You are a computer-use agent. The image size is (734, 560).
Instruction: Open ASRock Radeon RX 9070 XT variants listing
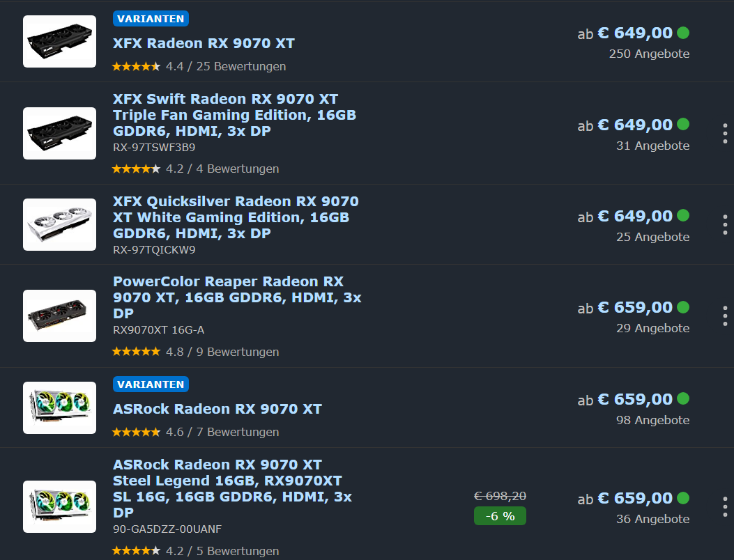[x=217, y=409]
